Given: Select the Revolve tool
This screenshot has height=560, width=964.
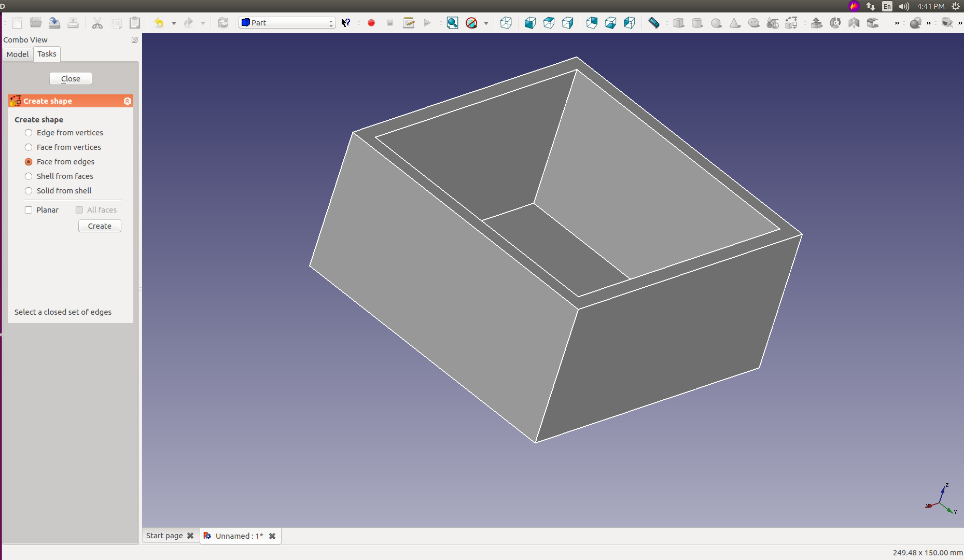Looking at the screenshot, I should pyautogui.click(x=835, y=23).
